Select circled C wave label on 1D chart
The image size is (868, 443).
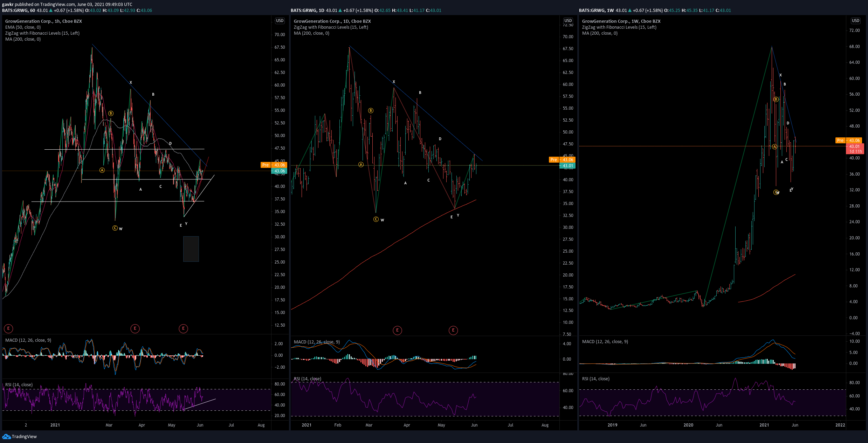[x=376, y=219]
